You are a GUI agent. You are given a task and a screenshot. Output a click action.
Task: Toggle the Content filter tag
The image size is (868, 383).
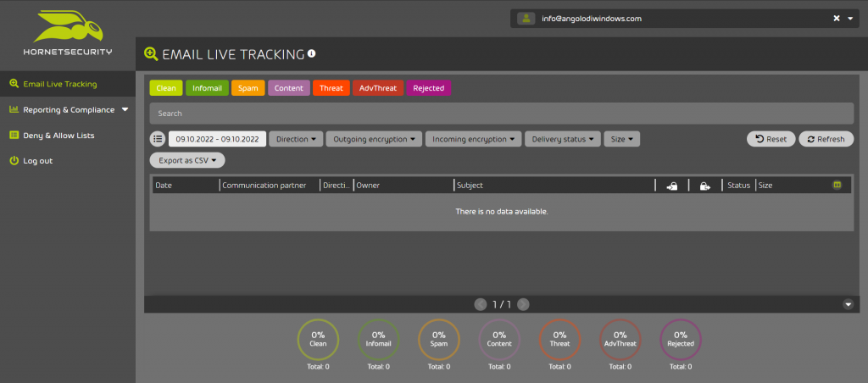pyautogui.click(x=289, y=88)
